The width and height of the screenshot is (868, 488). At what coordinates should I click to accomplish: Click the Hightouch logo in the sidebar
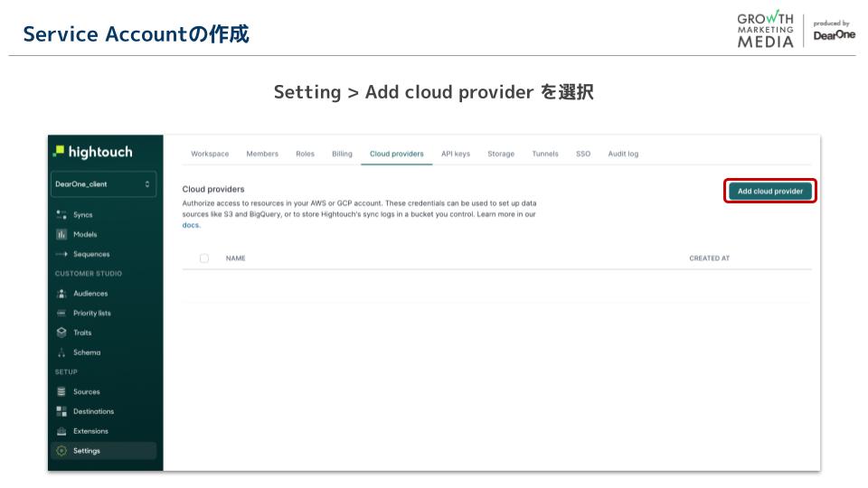(x=92, y=152)
